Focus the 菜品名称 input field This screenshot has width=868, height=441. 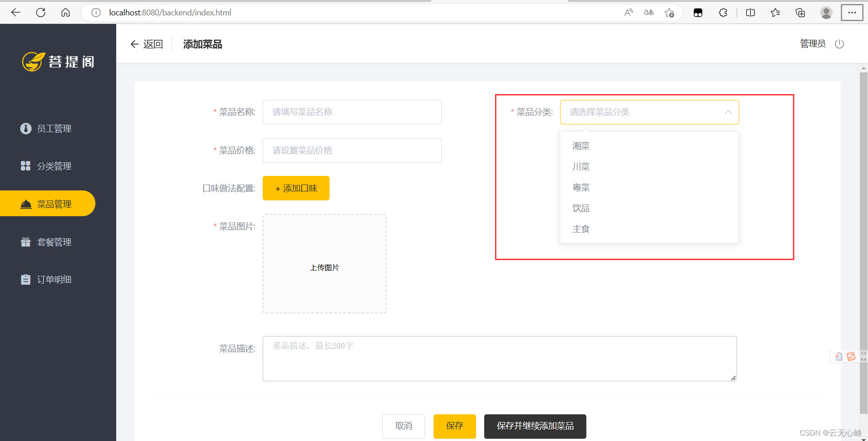[x=352, y=112]
